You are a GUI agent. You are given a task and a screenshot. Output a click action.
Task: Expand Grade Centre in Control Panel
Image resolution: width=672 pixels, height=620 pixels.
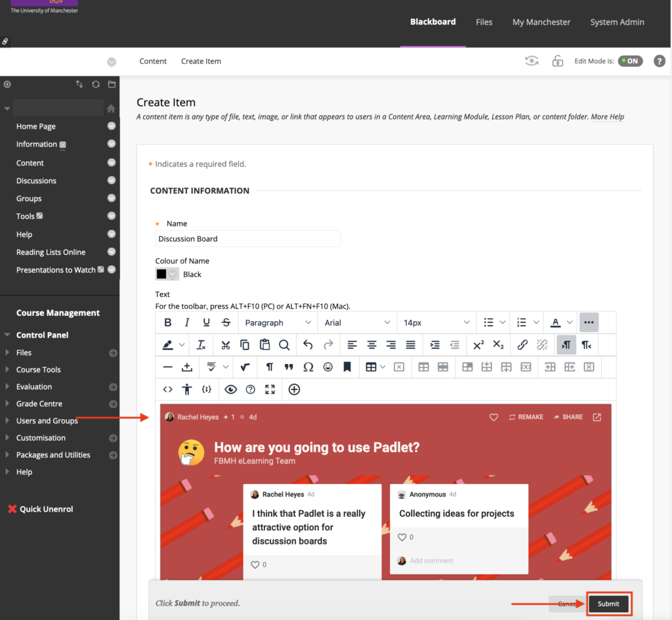[x=7, y=404]
